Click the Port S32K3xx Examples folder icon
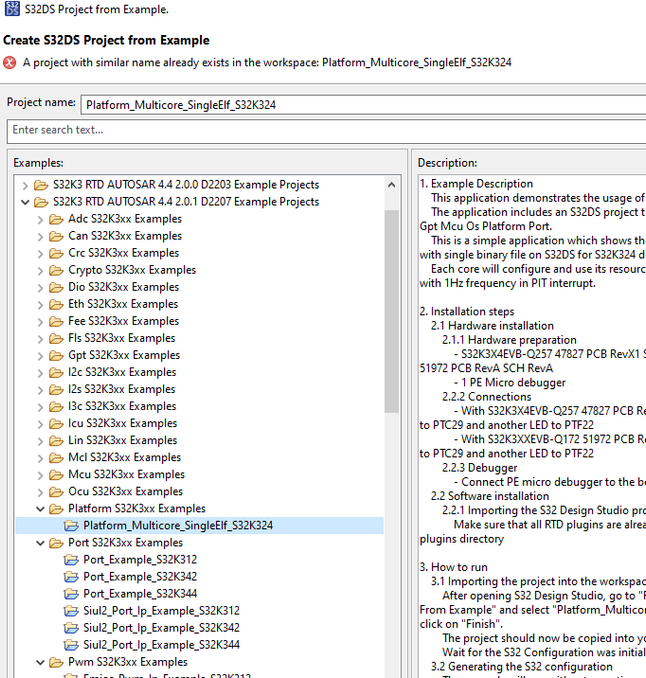 (56, 543)
